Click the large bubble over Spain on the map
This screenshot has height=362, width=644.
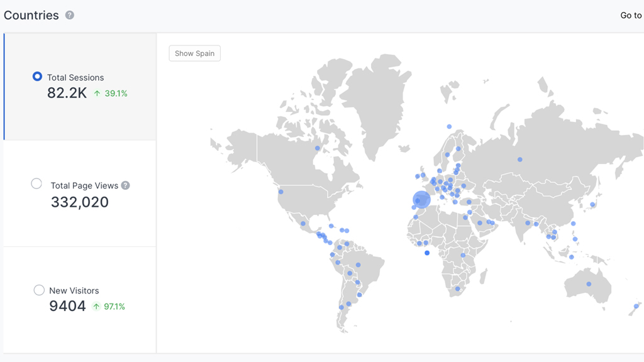pyautogui.click(x=421, y=200)
